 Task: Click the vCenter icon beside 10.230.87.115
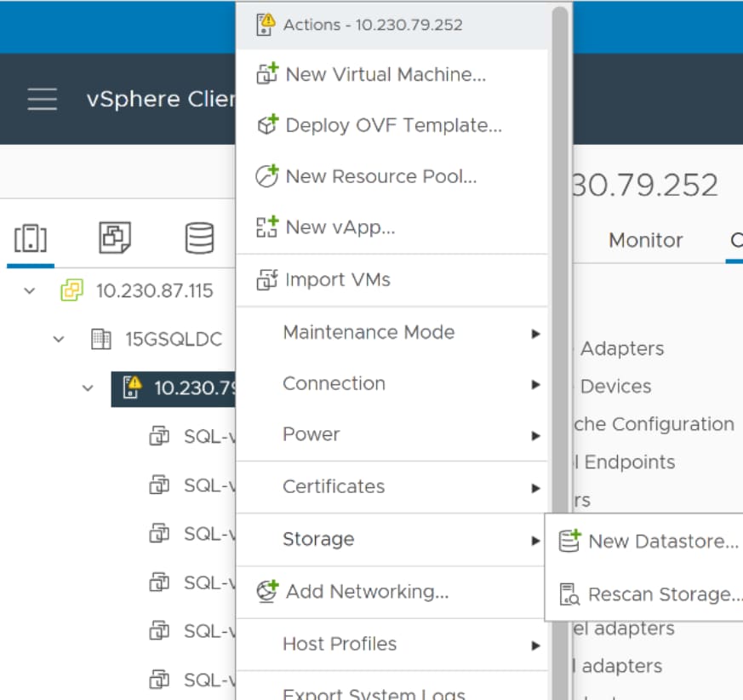point(72,290)
